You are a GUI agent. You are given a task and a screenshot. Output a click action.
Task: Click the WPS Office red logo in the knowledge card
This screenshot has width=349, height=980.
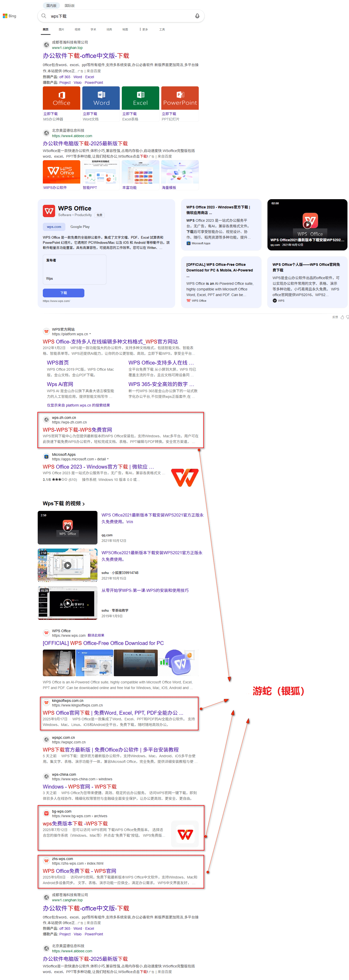coord(49,211)
